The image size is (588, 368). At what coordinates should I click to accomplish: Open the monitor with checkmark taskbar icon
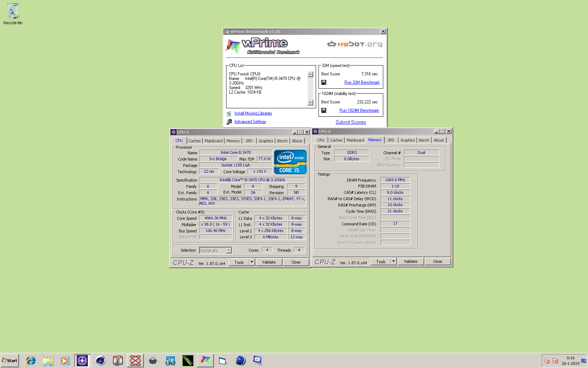pos(258,360)
